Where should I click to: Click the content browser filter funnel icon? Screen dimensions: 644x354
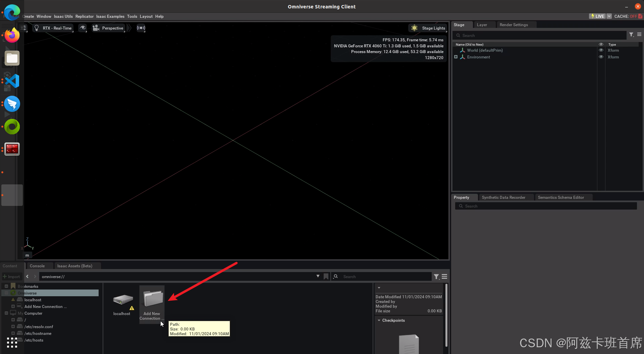[436, 276]
